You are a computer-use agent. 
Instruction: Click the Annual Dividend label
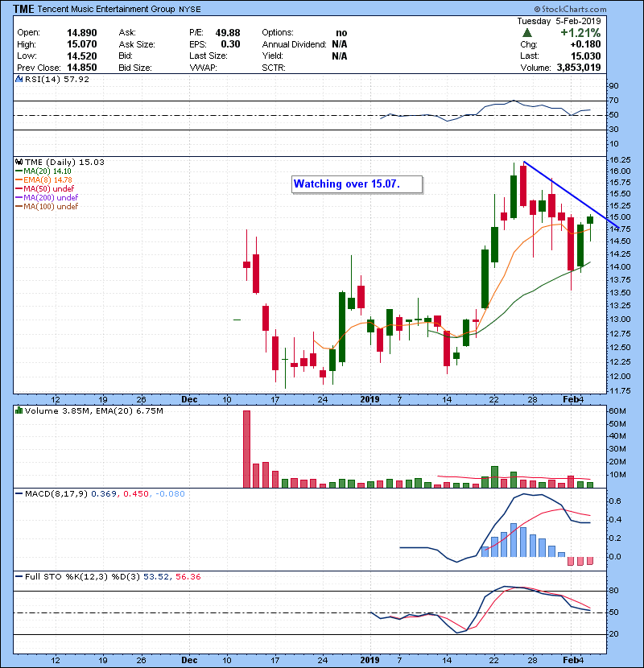[x=294, y=44]
